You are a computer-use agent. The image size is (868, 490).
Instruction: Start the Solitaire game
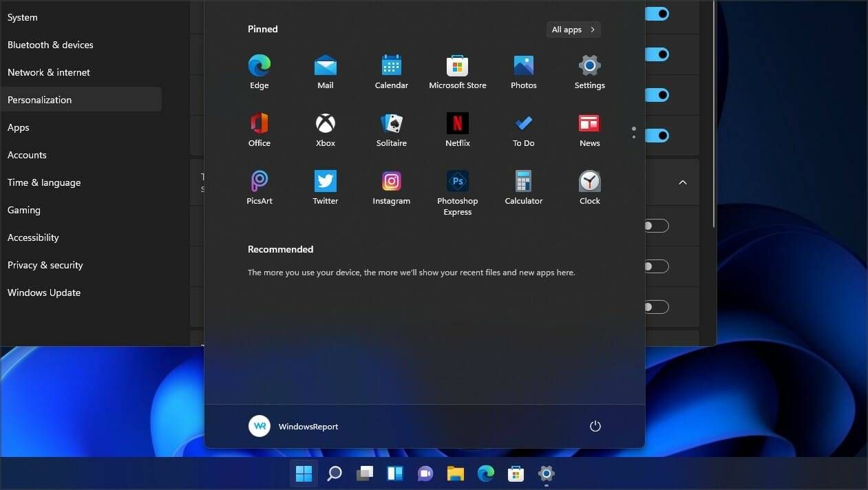coord(391,125)
